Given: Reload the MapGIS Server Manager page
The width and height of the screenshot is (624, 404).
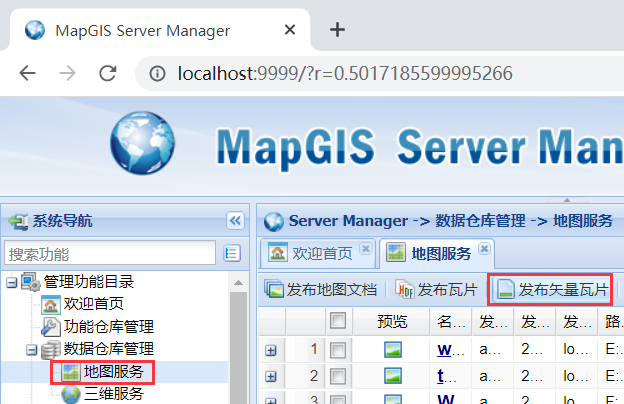Looking at the screenshot, I should pyautogui.click(x=107, y=73).
